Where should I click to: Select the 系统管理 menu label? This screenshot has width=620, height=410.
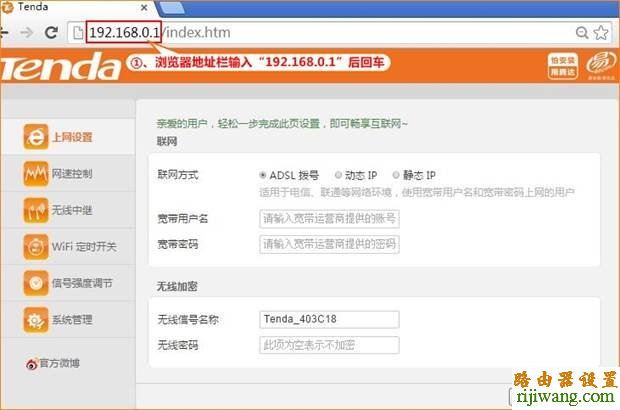(72, 319)
